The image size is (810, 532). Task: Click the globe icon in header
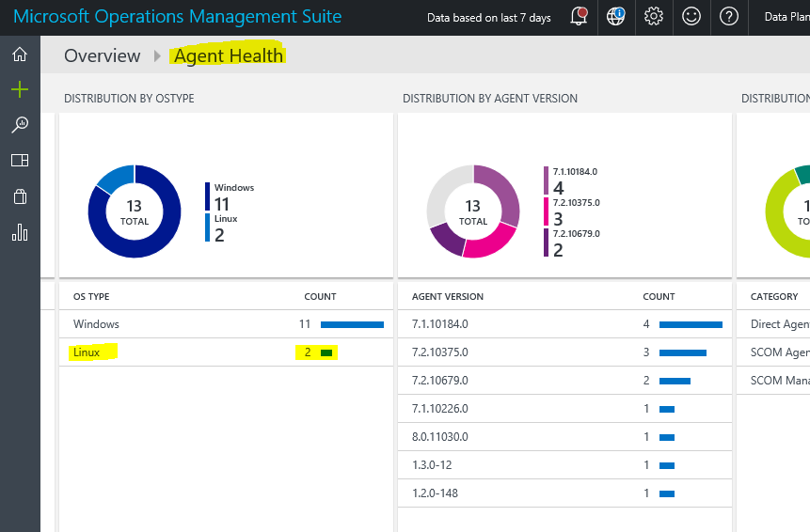616,17
